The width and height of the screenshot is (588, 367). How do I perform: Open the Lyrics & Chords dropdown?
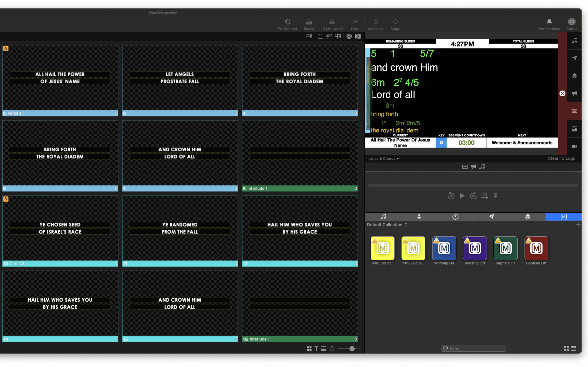(x=383, y=158)
